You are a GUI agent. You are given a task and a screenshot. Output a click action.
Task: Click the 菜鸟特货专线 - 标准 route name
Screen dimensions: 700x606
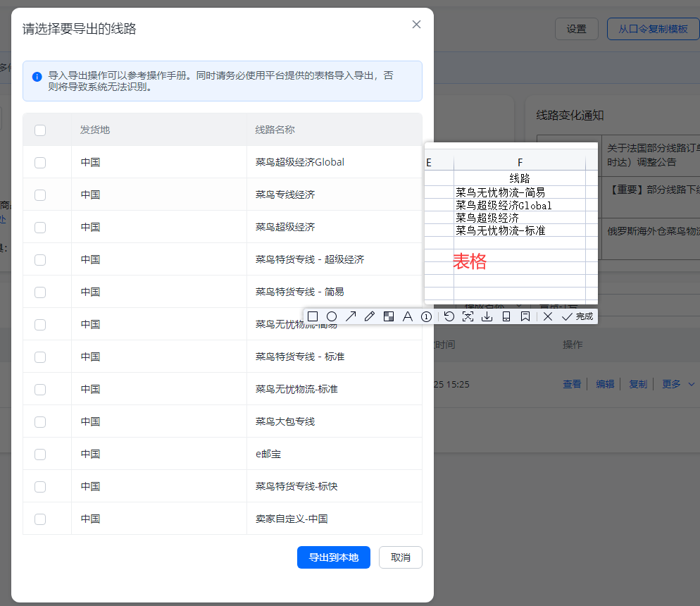[x=300, y=357]
